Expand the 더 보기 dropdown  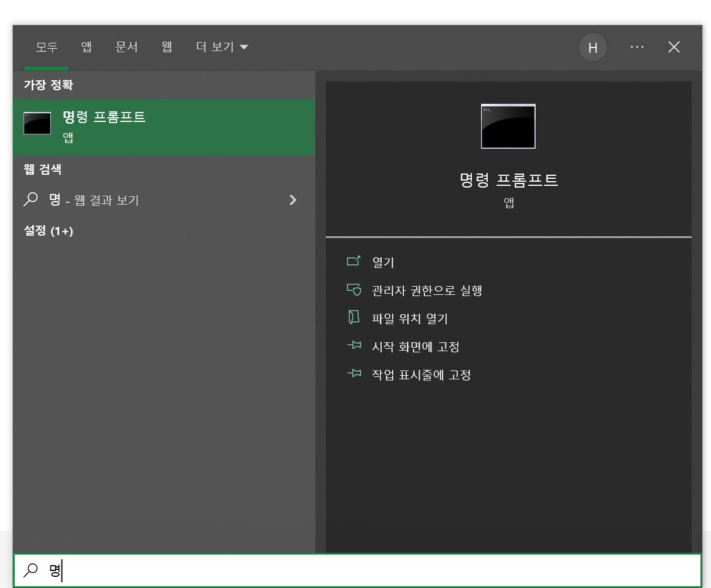[222, 47]
